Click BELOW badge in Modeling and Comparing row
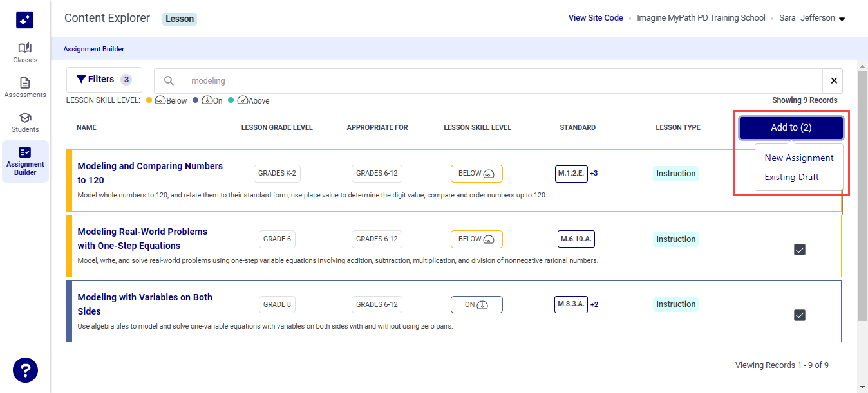This screenshot has height=393, width=868. [476, 174]
